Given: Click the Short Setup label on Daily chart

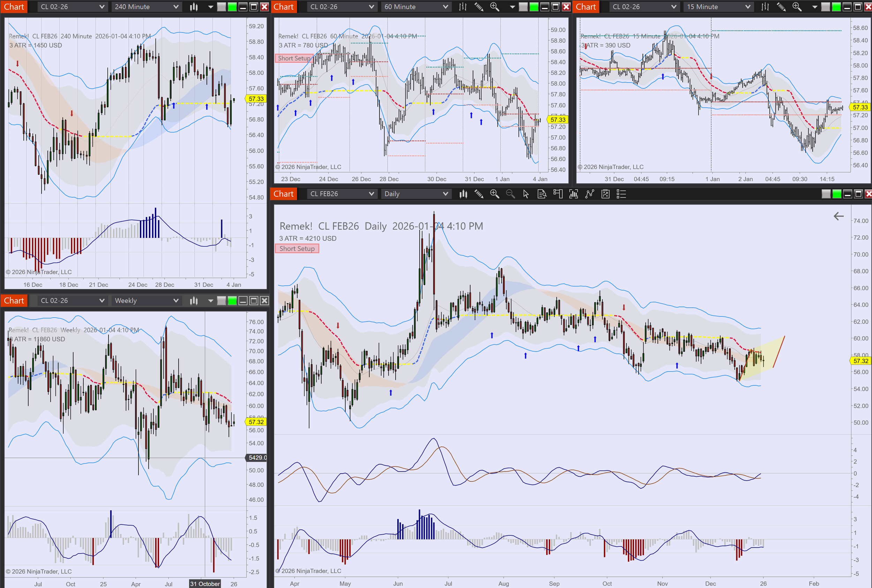Looking at the screenshot, I should pyautogui.click(x=297, y=249).
